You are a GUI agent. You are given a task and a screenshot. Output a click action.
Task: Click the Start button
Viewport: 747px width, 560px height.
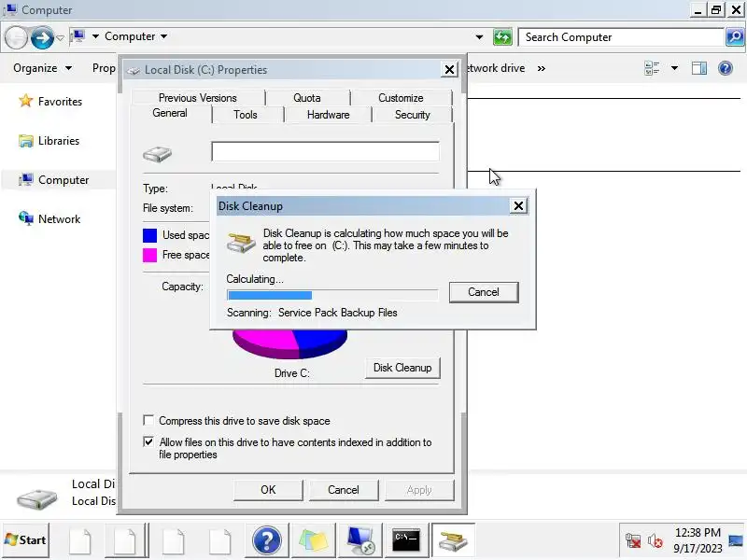pyautogui.click(x=26, y=540)
